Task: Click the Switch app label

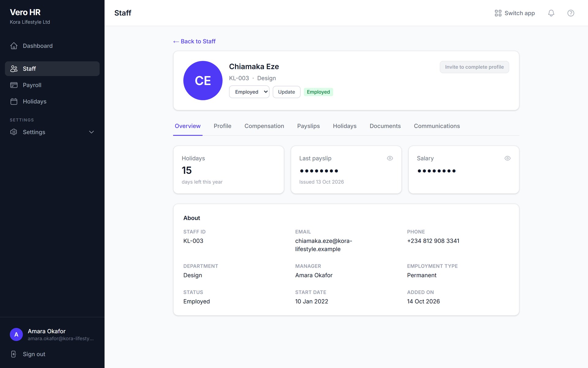Action: [x=520, y=13]
